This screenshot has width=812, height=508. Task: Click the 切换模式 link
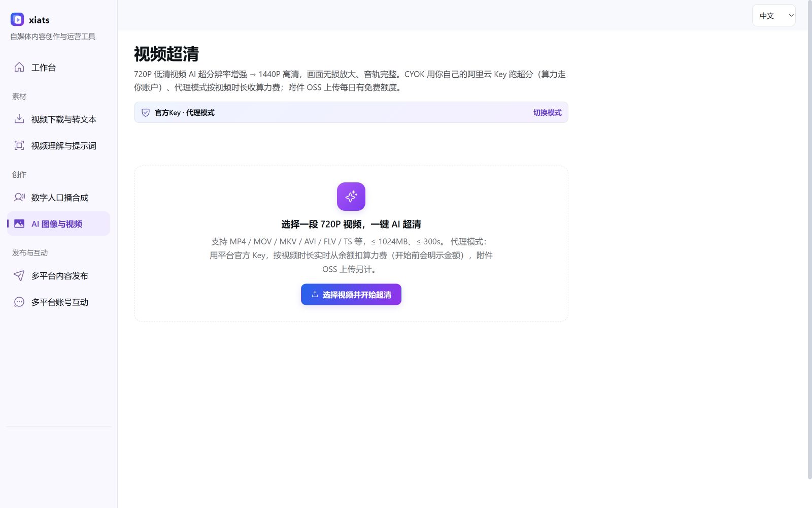(x=548, y=113)
